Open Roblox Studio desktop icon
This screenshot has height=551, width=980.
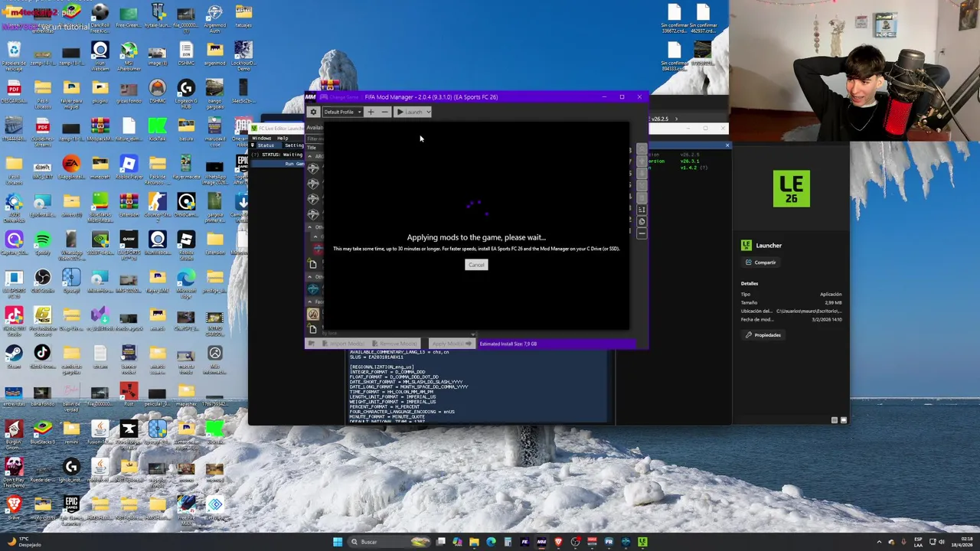click(185, 245)
